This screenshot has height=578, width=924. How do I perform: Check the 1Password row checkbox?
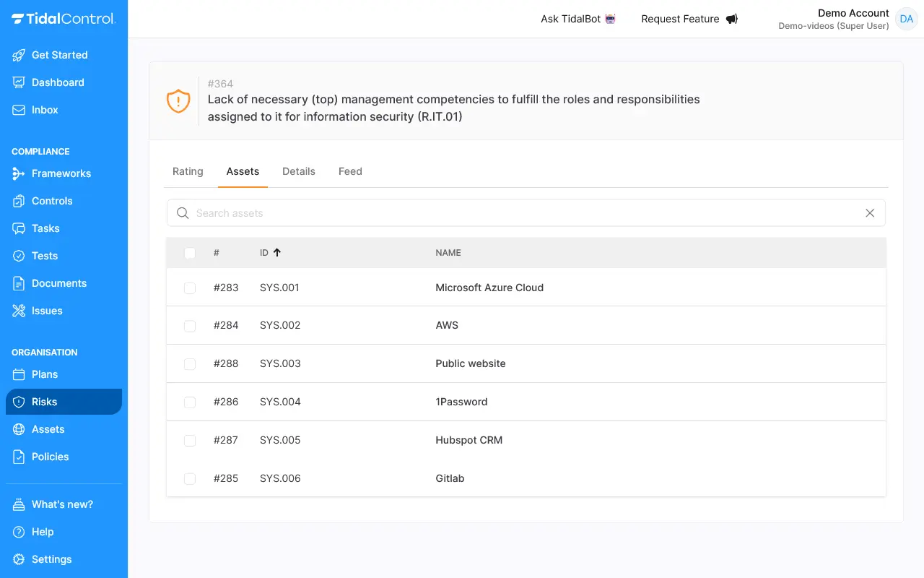[x=190, y=402]
